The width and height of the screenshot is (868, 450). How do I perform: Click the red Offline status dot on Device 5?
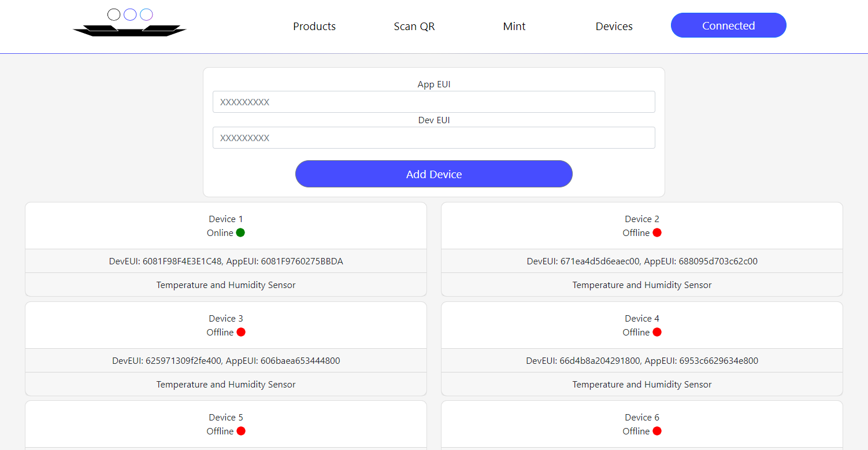tap(241, 431)
